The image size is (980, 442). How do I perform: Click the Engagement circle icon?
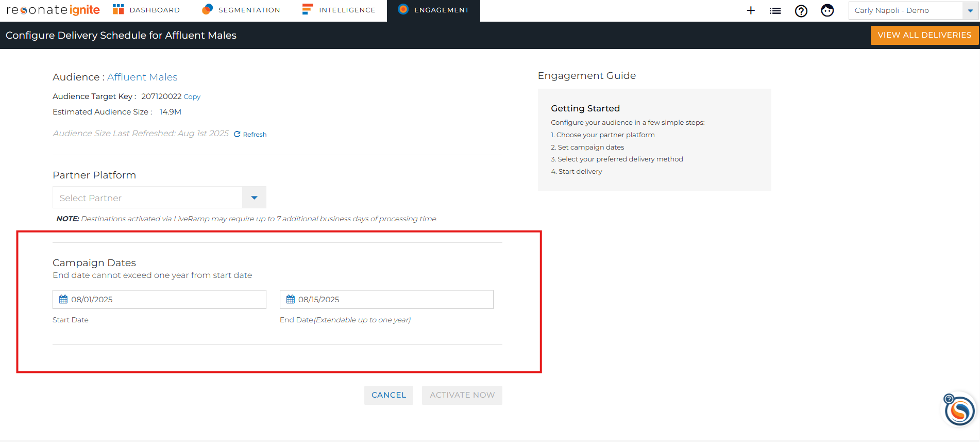(403, 9)
